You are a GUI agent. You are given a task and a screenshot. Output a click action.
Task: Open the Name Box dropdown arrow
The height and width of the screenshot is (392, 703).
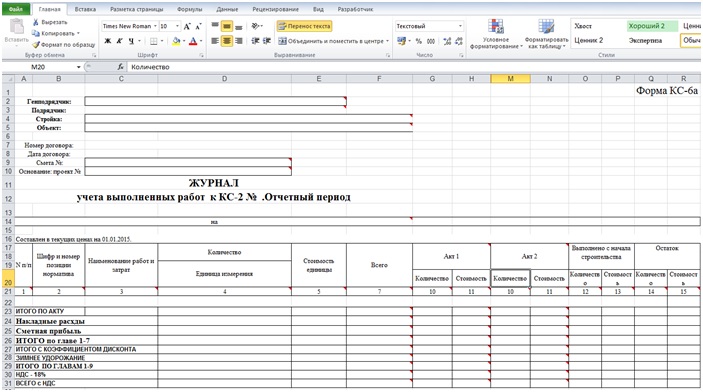[78, 67]
